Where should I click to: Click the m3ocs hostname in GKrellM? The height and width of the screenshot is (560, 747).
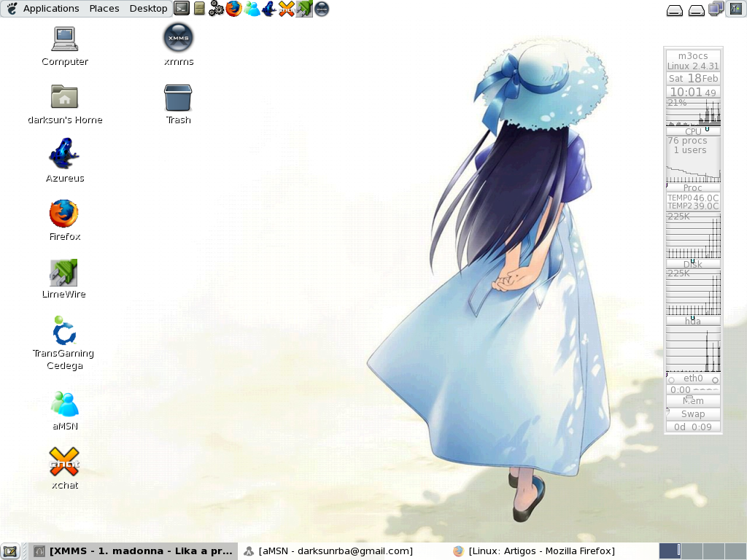tap(693, 55)
